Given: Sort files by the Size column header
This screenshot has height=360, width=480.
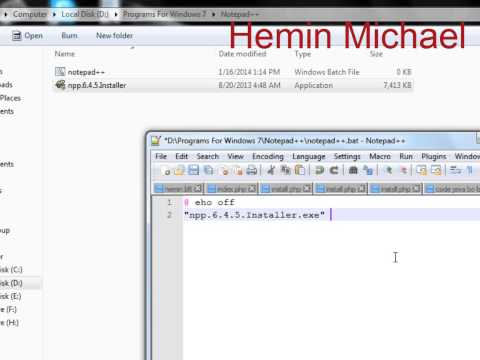Looking at the screenshot, I should 376,54.
